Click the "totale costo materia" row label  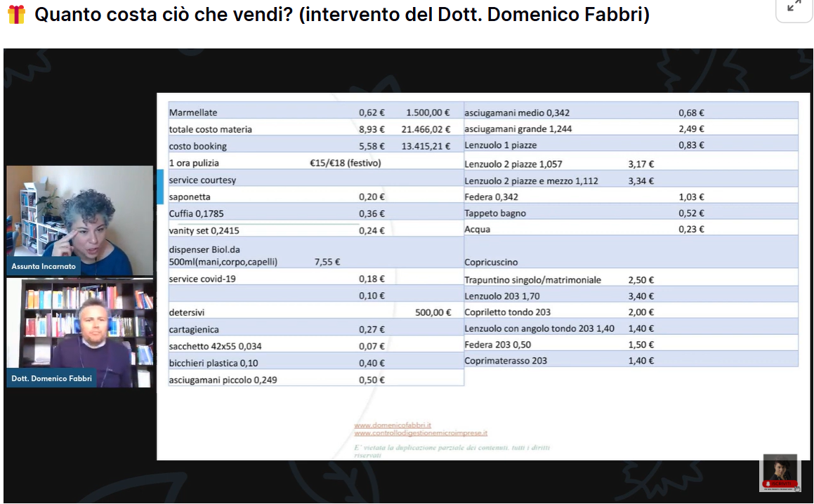[x=210, y=129]
